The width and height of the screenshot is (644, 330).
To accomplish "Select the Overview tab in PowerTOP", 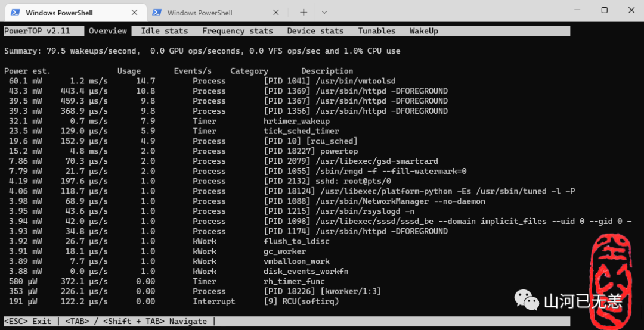I will (x=108, y=31).
